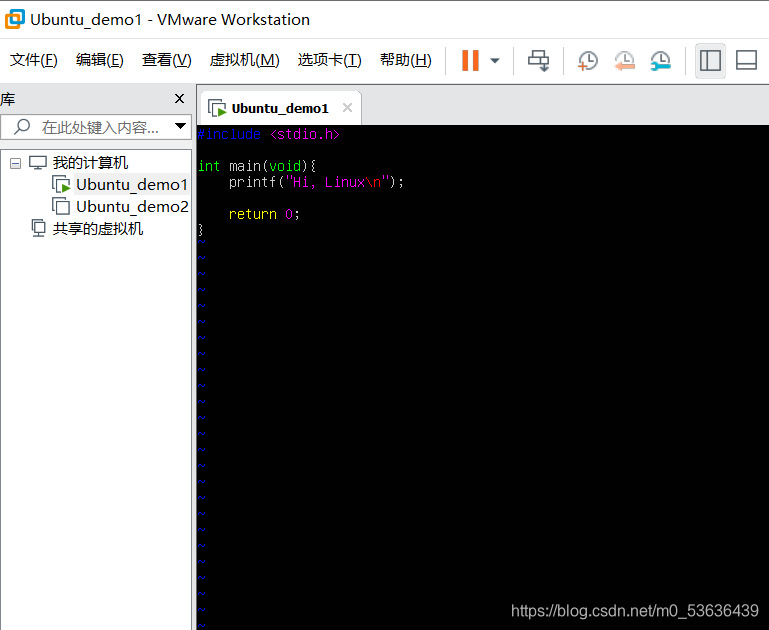The image size is (769, 630).
Task: Click the VMware Workstation logo icon
Action: coord(15,20)
